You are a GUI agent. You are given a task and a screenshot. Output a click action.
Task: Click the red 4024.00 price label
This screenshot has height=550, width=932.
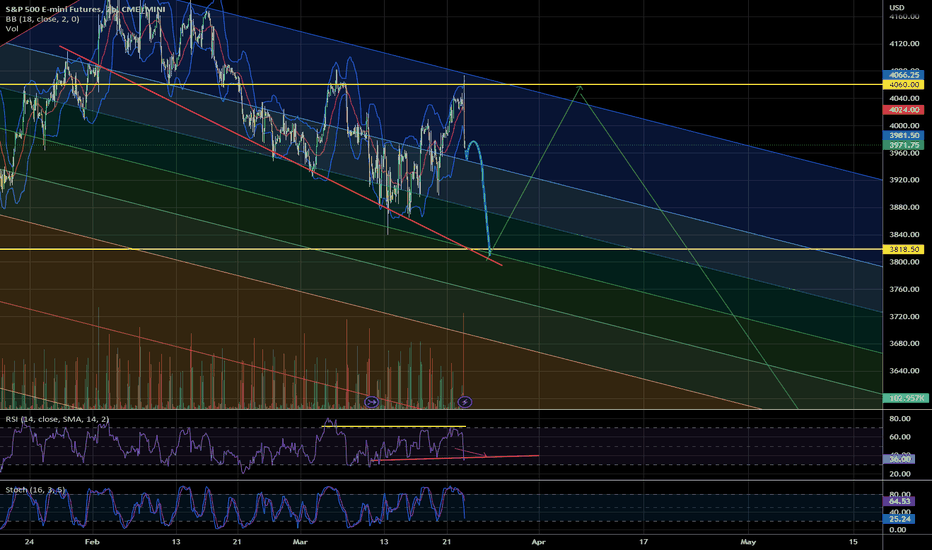(x=904, y=110)
